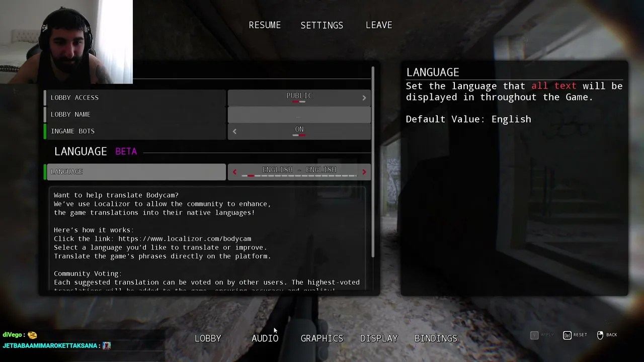
Task: Switch lobby access with the right arrow
Action: pyautogui.click(x=364, y=98)
